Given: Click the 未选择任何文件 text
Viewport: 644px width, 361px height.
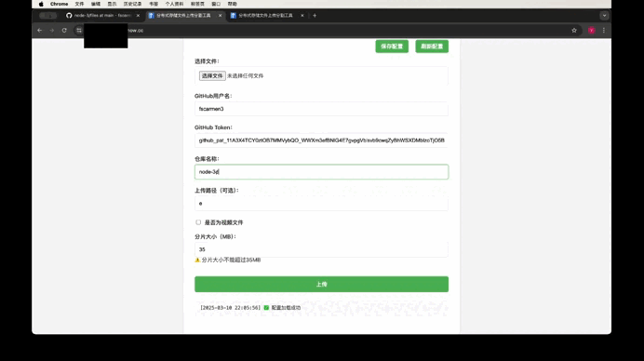Looking at the screenshot, I should tap(245, 76).
